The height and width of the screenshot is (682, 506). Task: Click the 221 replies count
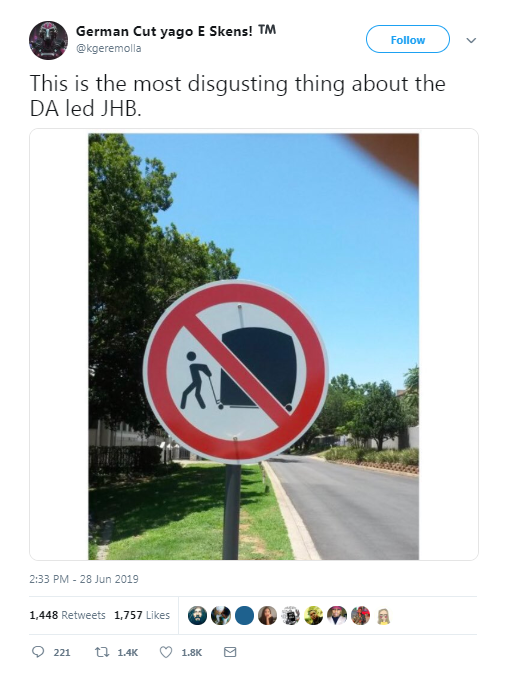62,652
